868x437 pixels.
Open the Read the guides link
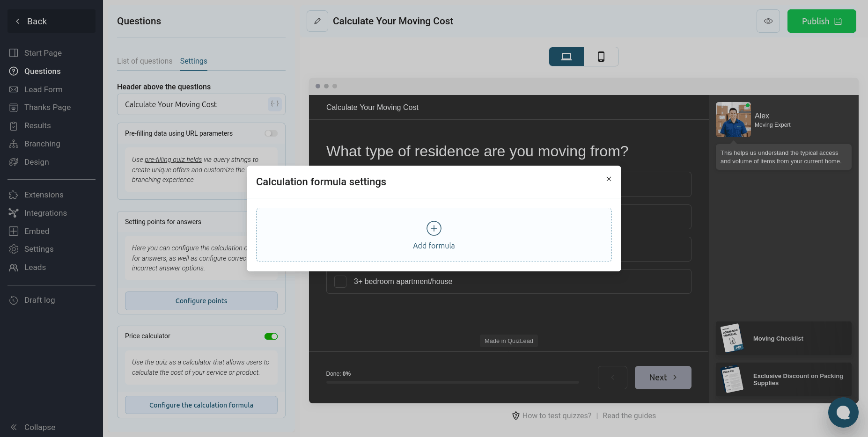pos(629,415)
